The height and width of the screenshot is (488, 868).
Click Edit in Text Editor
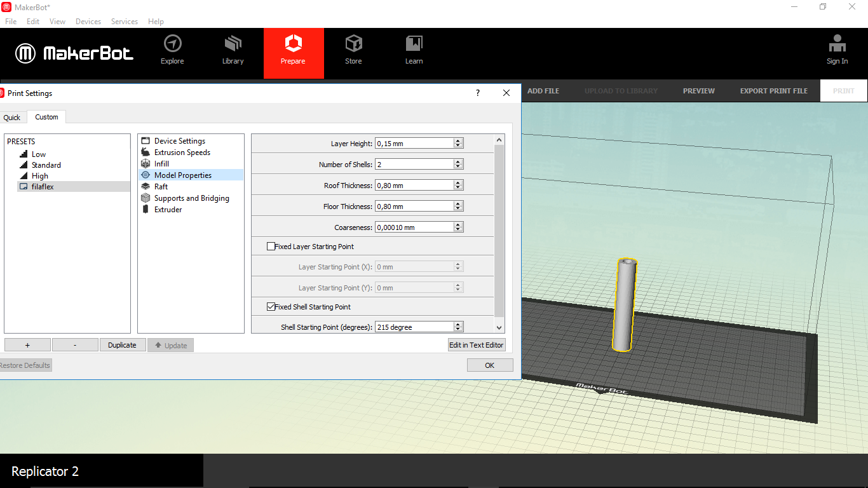point(477,345)
